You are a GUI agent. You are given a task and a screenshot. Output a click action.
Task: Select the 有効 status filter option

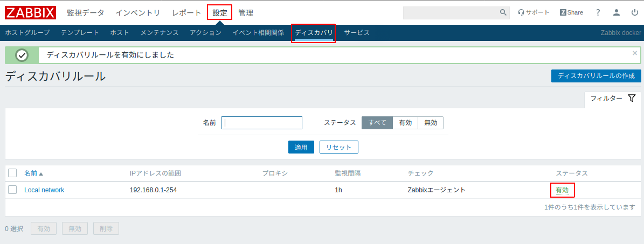[405, 123]
